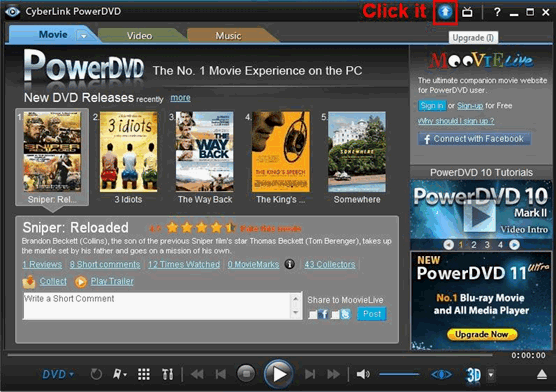
Task: Check the Facebook share checkbox
Action: pyautogui.click(x=312, y=314)
